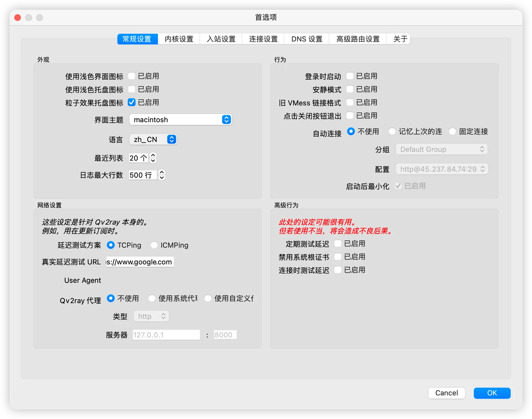Enable 安静模式
Screen dimensions: 532x419
click(x=350, y=89)
